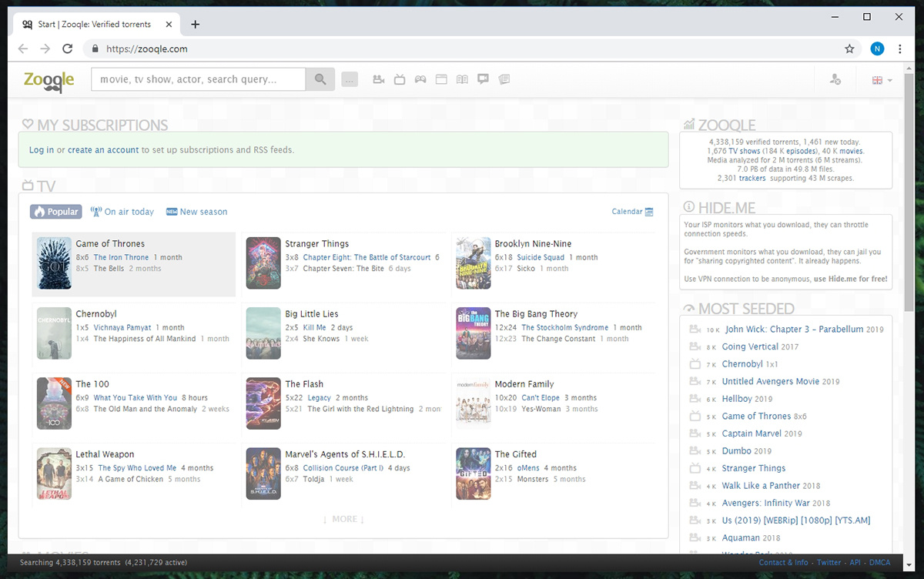The height and width of the screenshot is (579, 924).
Task: Click the Agents of S.H.I.E.L.D. poster
Action: [263, 474]
